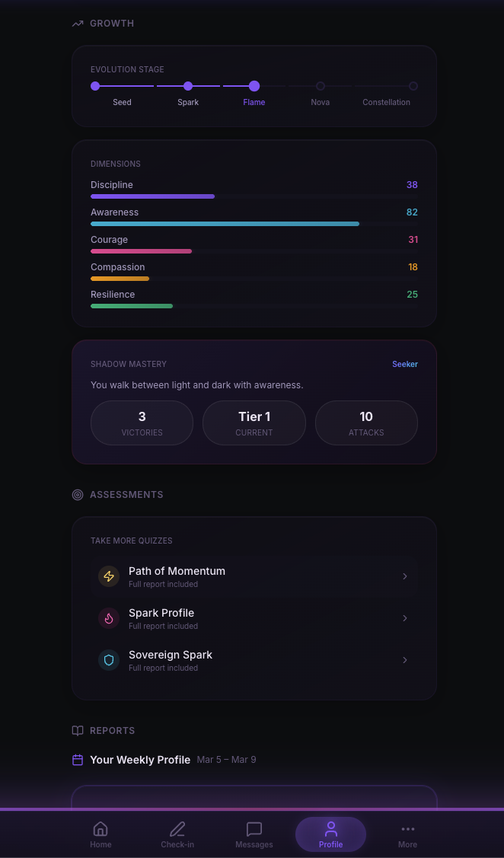The height and width of the screenshot is (858, 504).
Task: Tap the Profile person icon
Action: click(330, 829)
